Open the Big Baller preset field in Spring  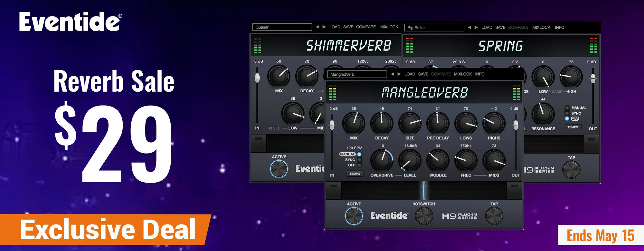(434, 28)
